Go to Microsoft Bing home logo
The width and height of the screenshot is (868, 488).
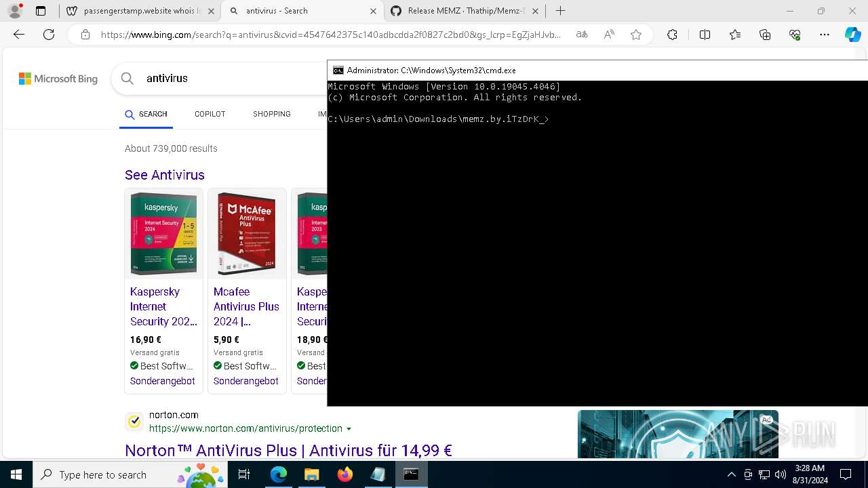[58, 79]
